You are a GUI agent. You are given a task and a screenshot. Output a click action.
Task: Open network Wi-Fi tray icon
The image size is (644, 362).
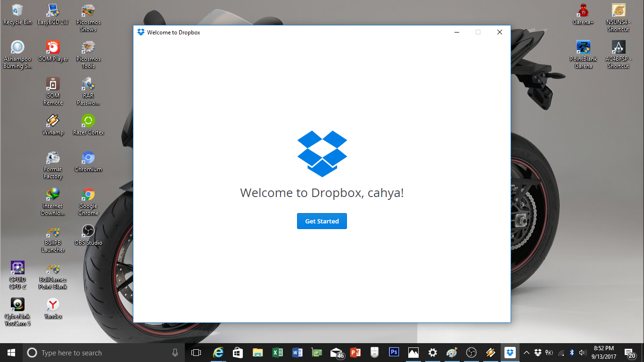(561, 353)
